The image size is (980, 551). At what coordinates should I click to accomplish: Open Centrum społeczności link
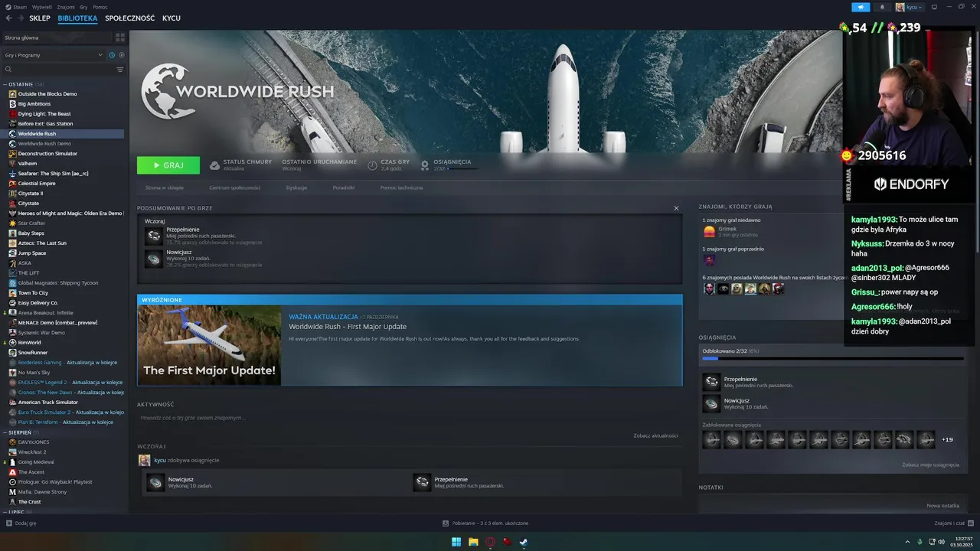point(235,187)
